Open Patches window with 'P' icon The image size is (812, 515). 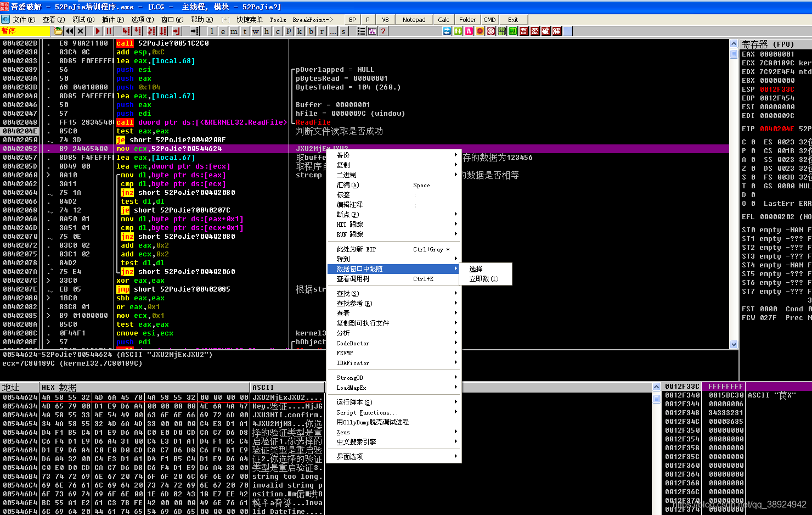pyautogui.click(x=289, y=31)
